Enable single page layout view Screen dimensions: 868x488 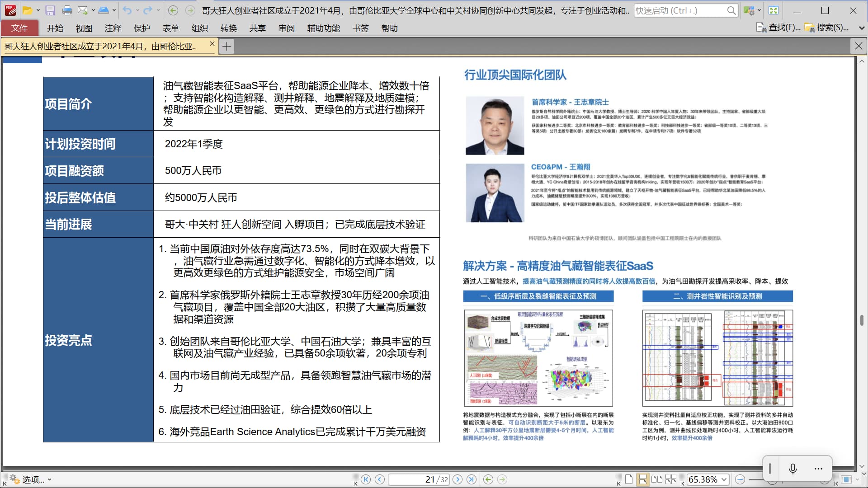(629, 479)
